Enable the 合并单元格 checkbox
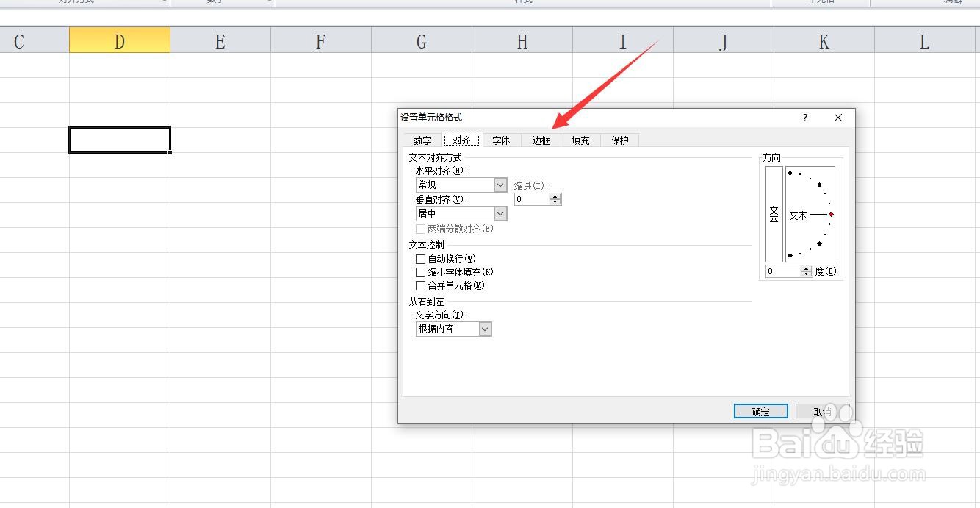This screenshot has width=980, height=508. click(420, 285)
